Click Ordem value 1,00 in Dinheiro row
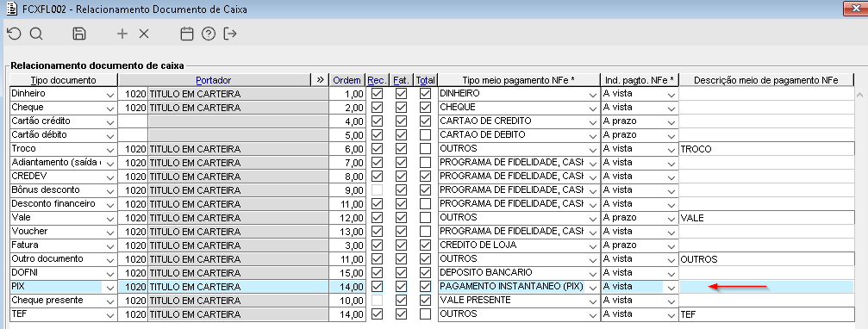 [347, 94]
